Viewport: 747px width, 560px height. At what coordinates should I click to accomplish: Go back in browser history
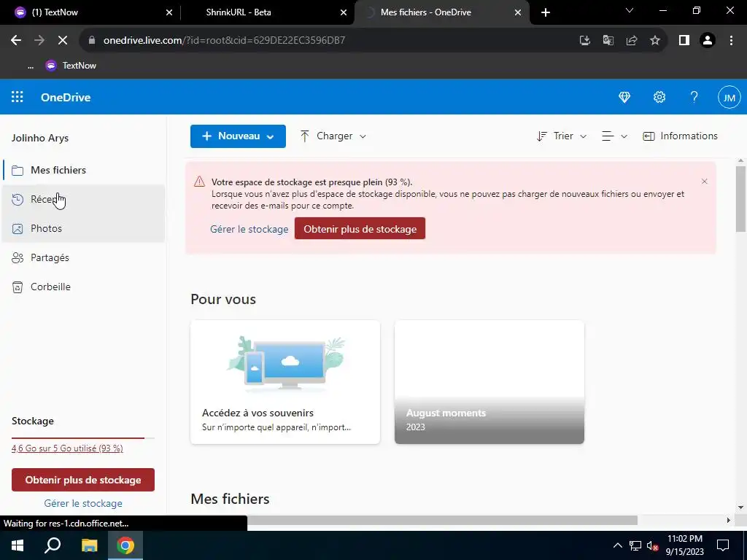(16, 40)
